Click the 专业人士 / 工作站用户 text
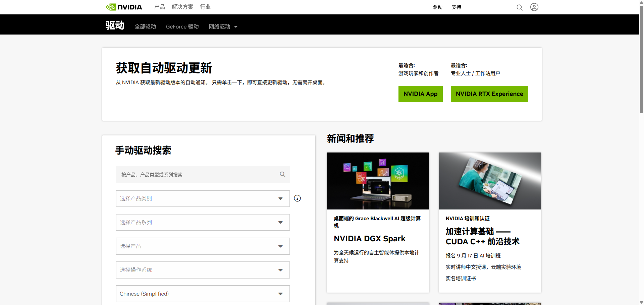Screen dimensions: 644x305 475,73
